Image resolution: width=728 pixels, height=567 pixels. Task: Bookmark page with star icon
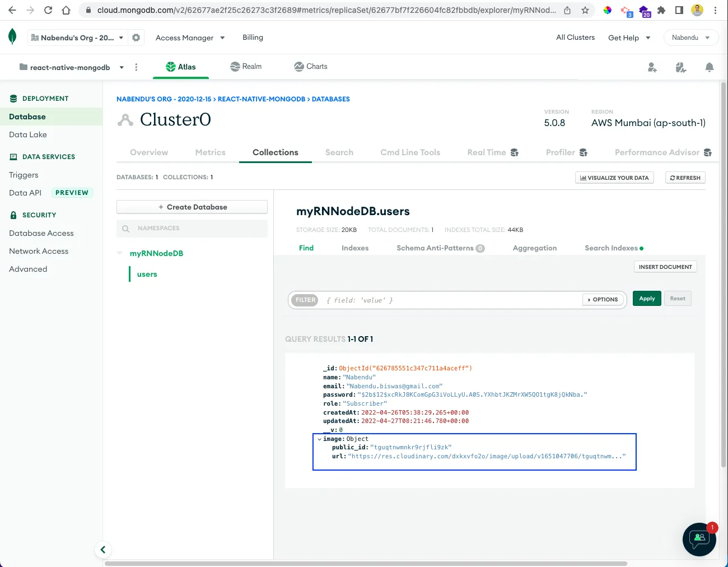pyautogui.click(x=585, y=10)
